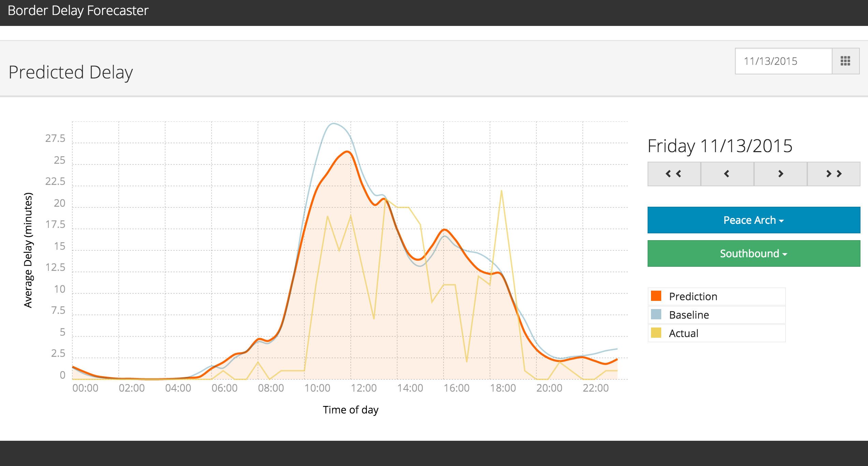Click the Predicted Delay heading
The height and width of the screenshot is (466, 868).
pos(71,72)
